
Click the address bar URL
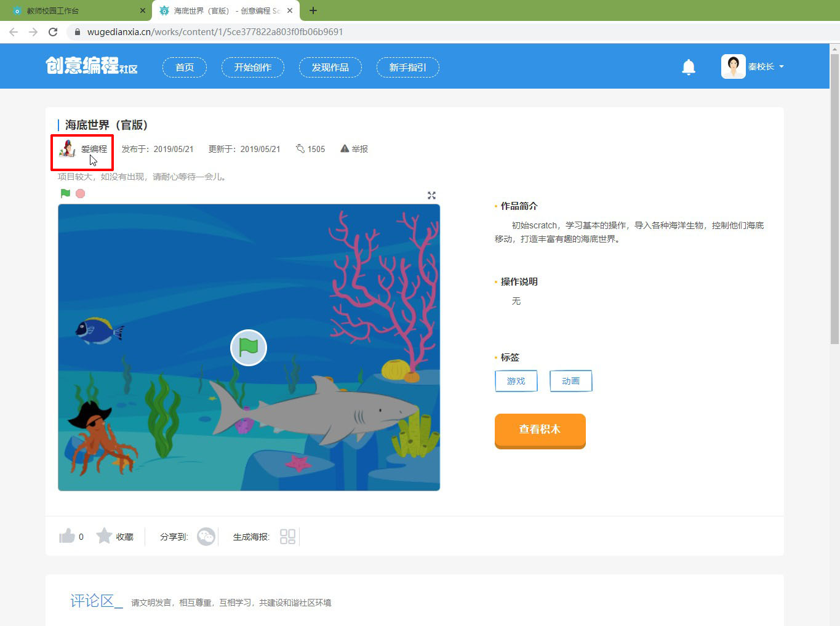[x=215, y=32]
